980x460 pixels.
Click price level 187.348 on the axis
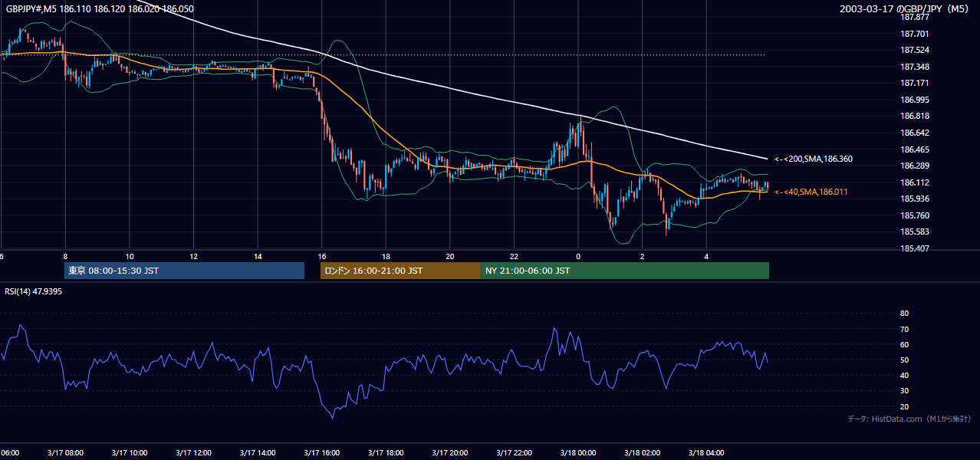coord(913,67)
